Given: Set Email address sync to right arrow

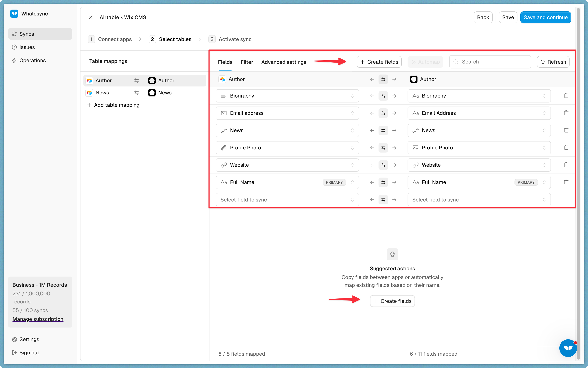Looking at the screenshot, I should point(394,113).
